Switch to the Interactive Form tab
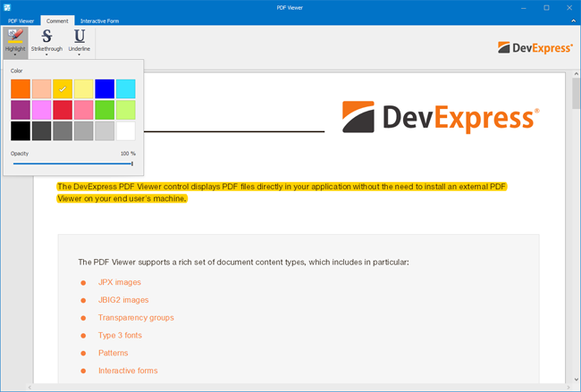Screen dimensions: 581x392 click(x=99, y=21)
